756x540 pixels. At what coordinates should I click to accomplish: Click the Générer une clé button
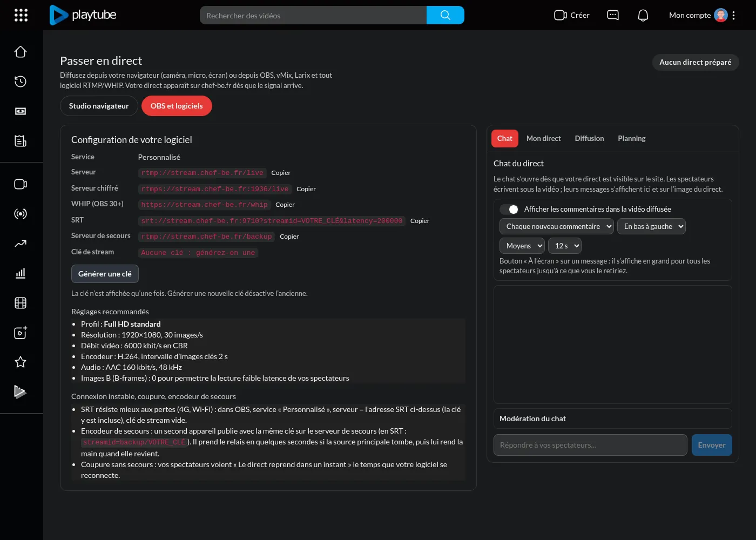[105, 274]
